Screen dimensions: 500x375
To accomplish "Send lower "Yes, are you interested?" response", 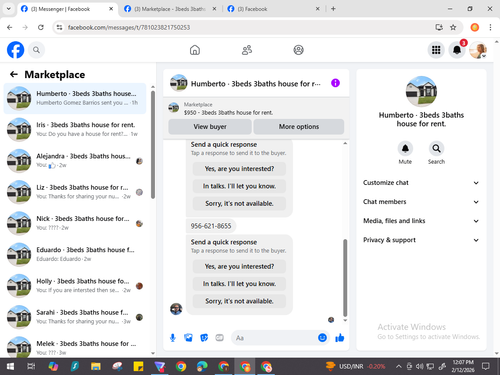I will pos(239,266).
